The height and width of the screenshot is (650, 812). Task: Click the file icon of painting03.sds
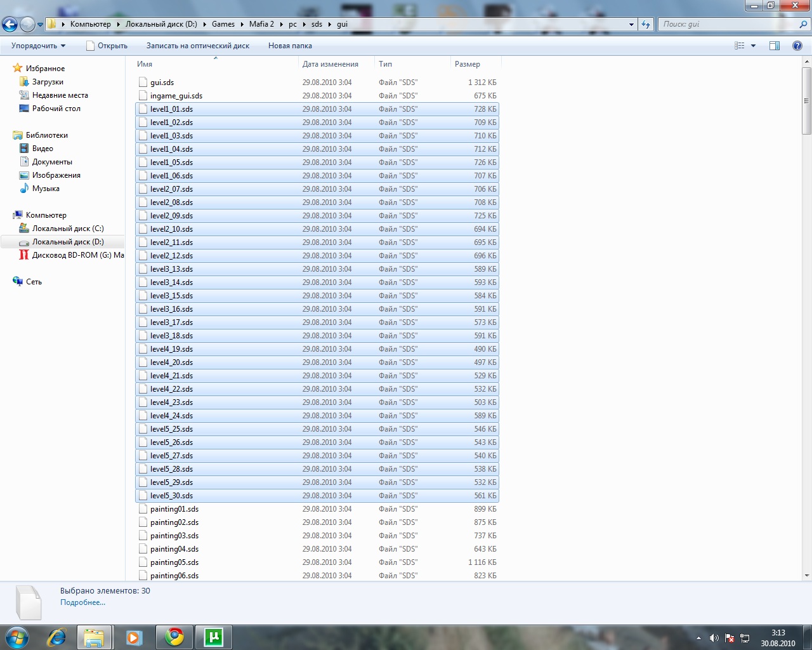pos(143,536)
